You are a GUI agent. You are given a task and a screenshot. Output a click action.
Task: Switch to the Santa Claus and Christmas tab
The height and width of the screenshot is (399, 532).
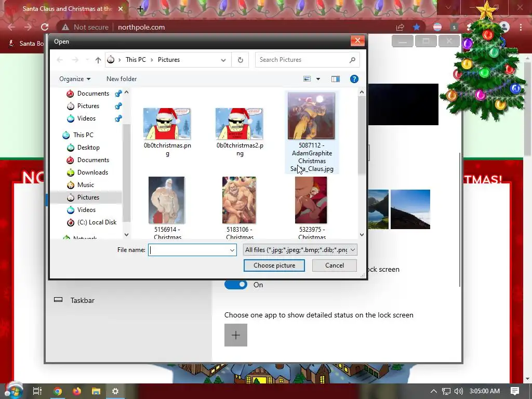click(67, 9)
